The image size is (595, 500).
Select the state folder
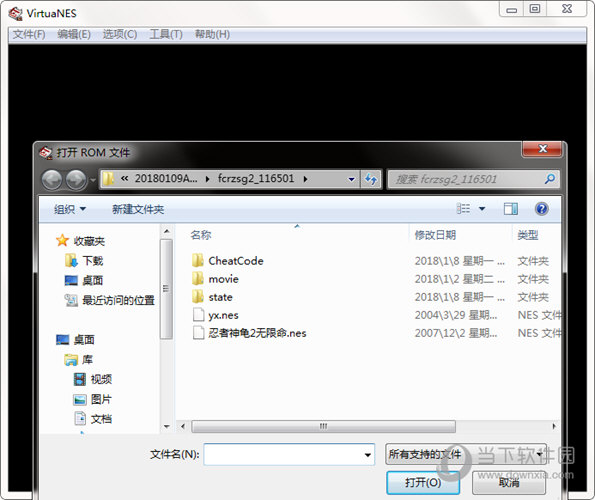(220, 297)
